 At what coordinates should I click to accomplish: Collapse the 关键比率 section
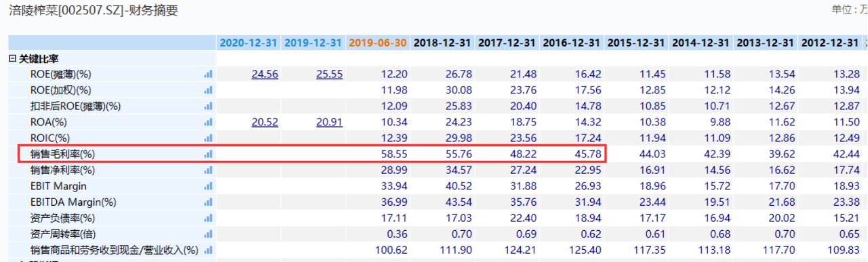(x=12, y=59)
